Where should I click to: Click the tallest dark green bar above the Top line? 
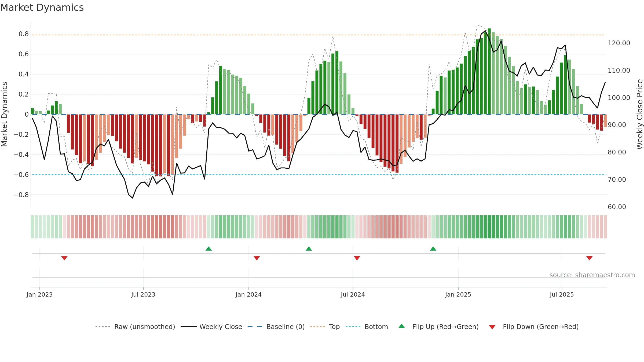(489, 71)
